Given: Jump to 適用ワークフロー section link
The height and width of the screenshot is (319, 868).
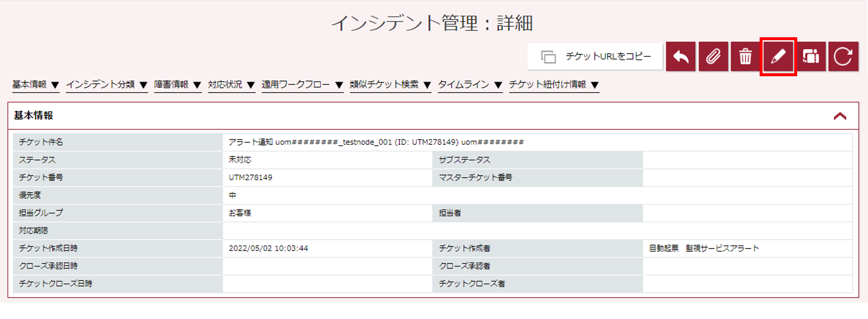Looking at the screenshot, I should 302,85.
